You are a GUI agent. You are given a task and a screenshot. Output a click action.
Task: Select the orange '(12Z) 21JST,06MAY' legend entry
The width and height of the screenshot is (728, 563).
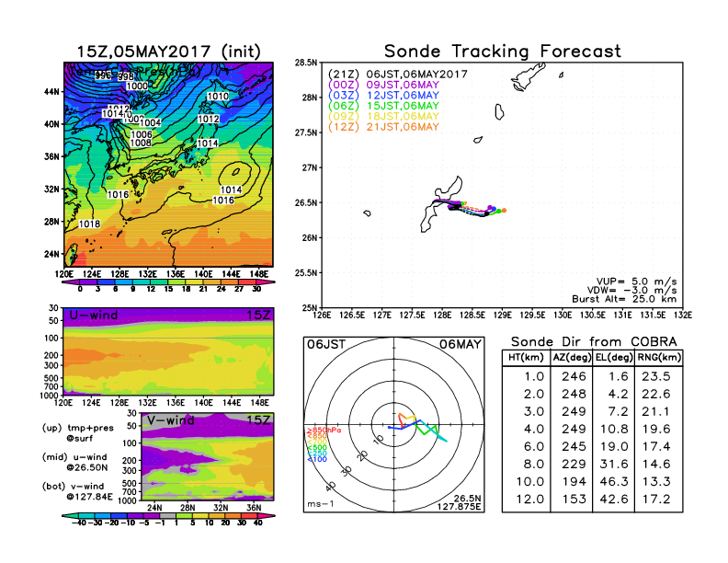tap(383, 127)
